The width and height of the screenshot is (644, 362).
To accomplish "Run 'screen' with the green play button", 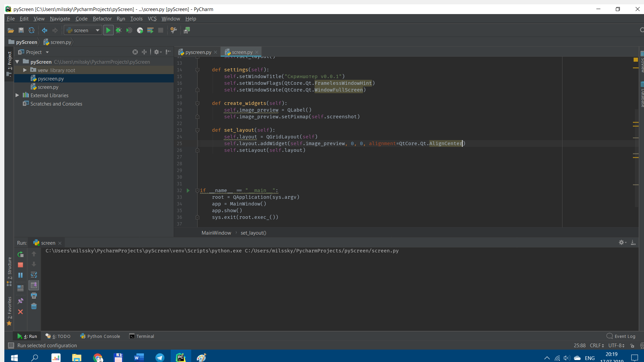I will tap(108, 31).
